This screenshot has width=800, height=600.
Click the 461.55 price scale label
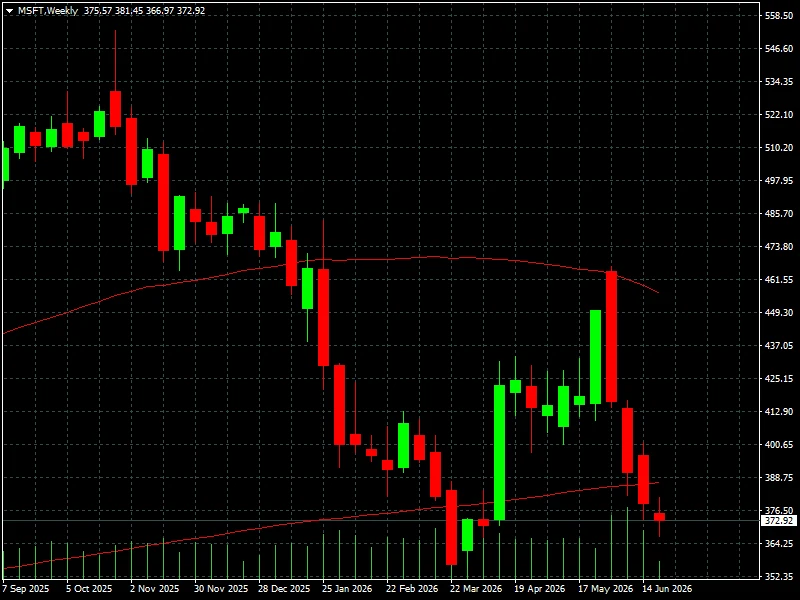pos(779,280)
